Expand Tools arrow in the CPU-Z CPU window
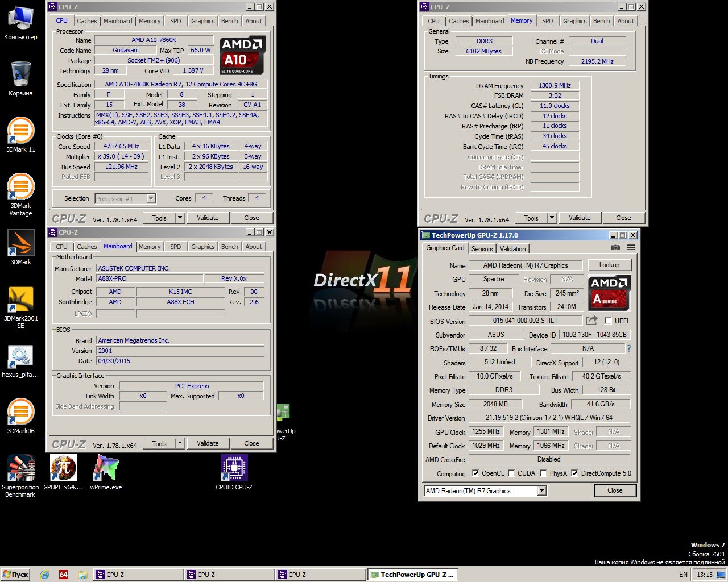Screen dimensions: 728x582 (180, 218)
